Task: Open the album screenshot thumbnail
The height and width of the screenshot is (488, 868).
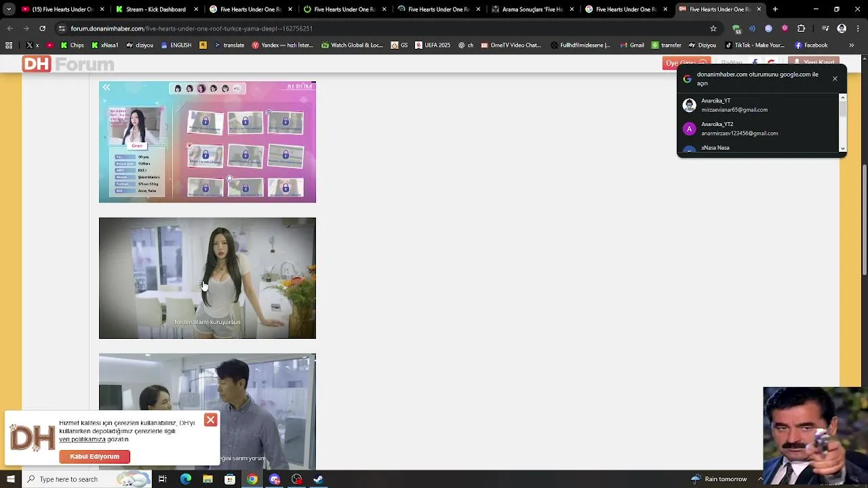Action: point(208,142)
